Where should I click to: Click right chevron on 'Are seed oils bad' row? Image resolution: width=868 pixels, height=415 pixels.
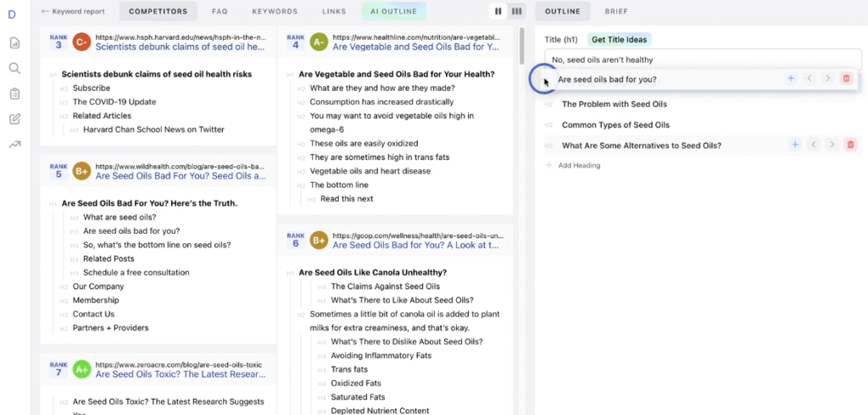tap(827, 79)
